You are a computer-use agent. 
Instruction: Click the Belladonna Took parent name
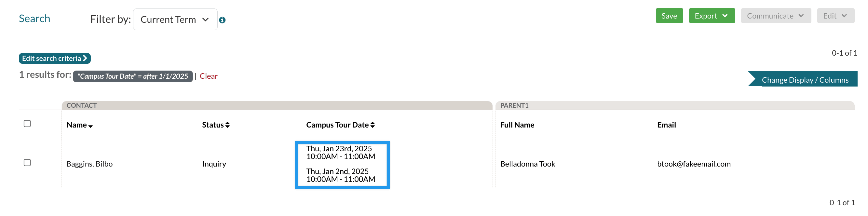(x=527, y=164)
